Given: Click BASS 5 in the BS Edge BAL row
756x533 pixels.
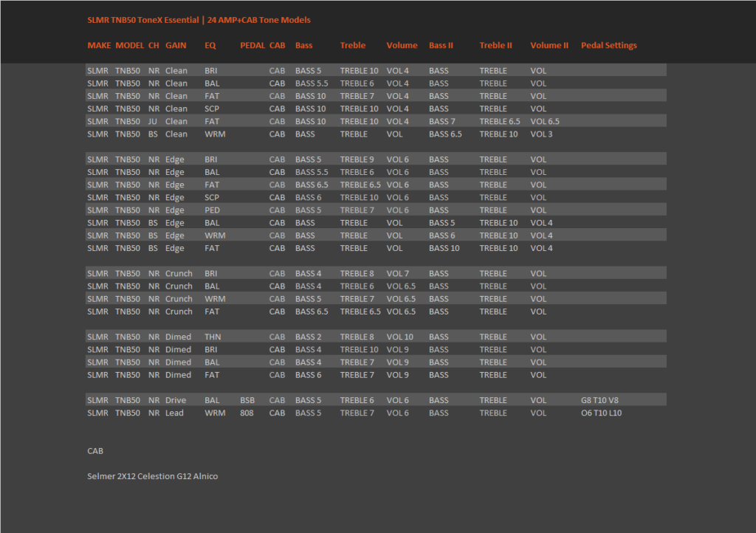Looking at the screenshot, I should pyautogui.click(x=442, y=223).
